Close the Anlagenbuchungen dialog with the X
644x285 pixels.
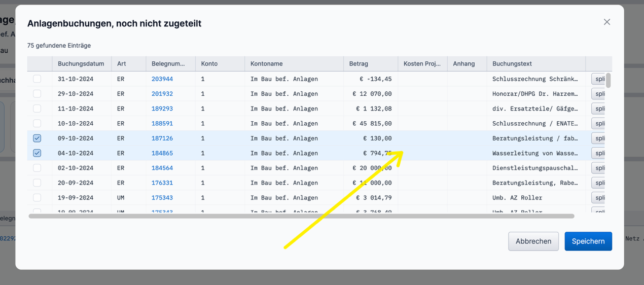point(607,22)
